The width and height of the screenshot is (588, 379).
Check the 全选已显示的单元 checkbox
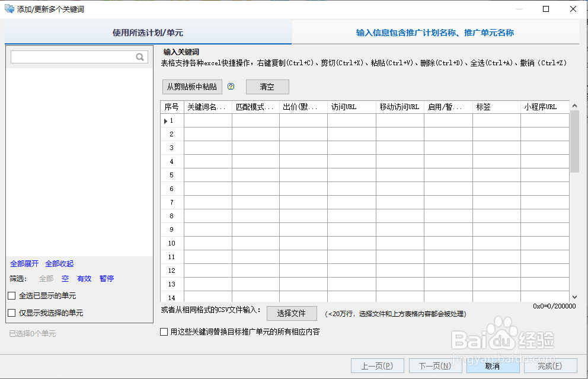point(10,295)
